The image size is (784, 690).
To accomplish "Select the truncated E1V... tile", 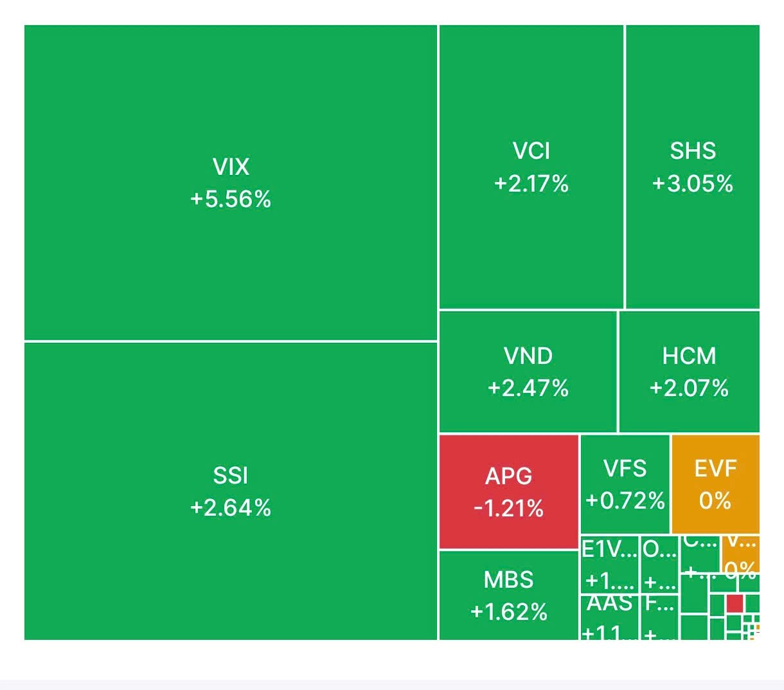I will 609,565.
